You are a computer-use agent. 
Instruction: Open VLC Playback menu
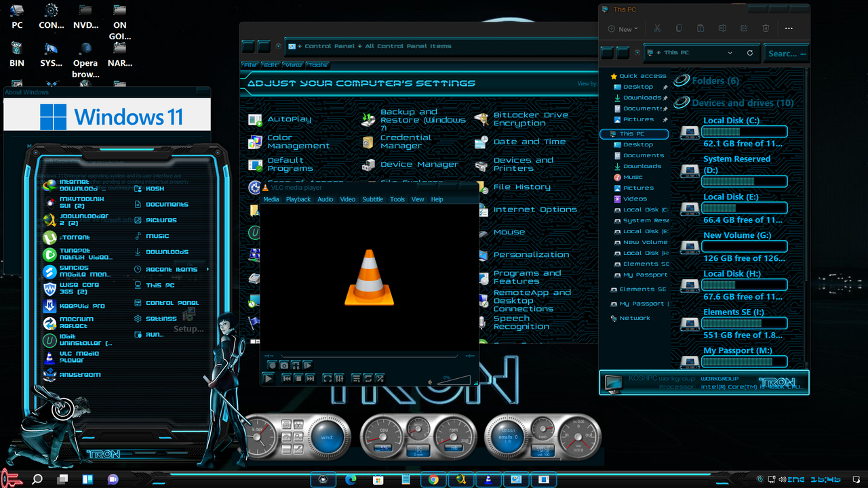(298, 199)
